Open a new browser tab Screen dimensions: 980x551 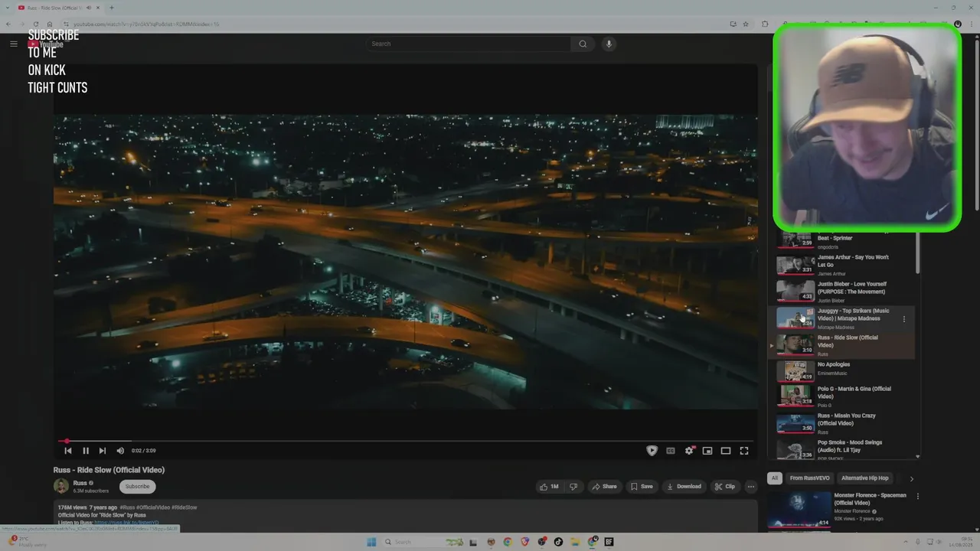pyautogui.click(x=112, y=8)
